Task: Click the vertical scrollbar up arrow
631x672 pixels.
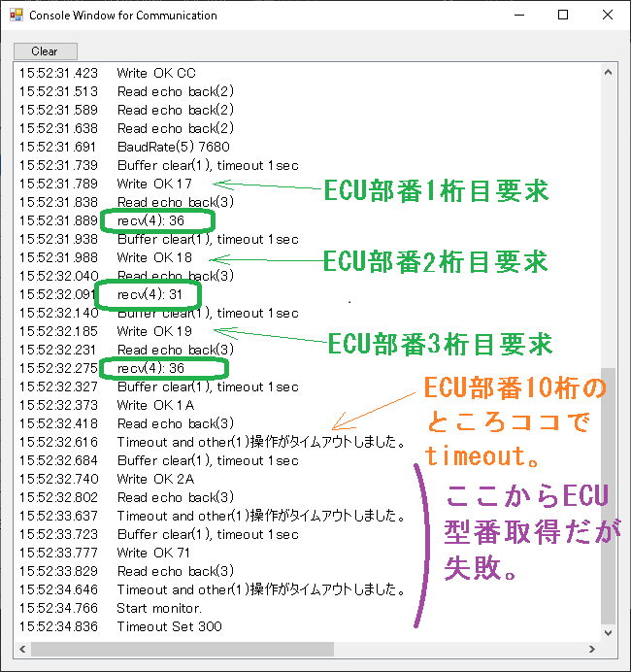Action: 608,73
